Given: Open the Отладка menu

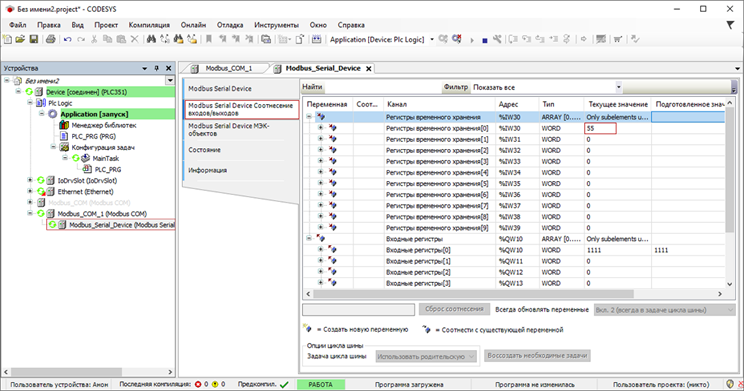Looking at the screenshot, I should pos(230,25).
